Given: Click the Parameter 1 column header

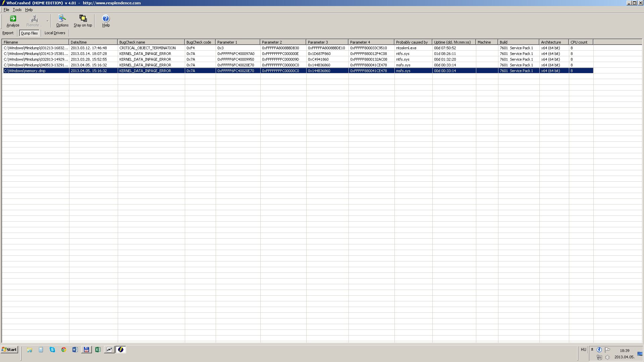Looking at the screenshot, I should click(x=238, y=42).
